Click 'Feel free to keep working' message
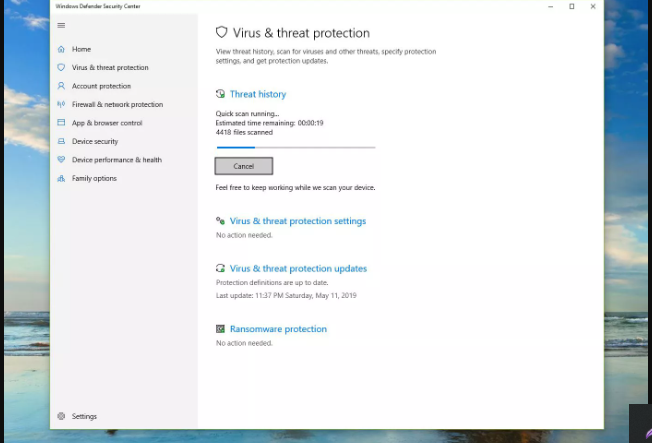Viewport: 652px width, 443px height. [295, 188]
